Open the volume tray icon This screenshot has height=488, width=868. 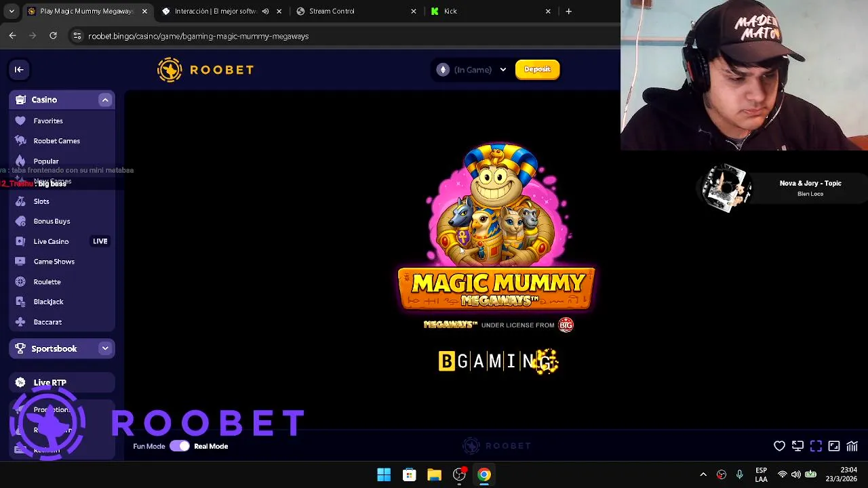click(x=796, y=474)
